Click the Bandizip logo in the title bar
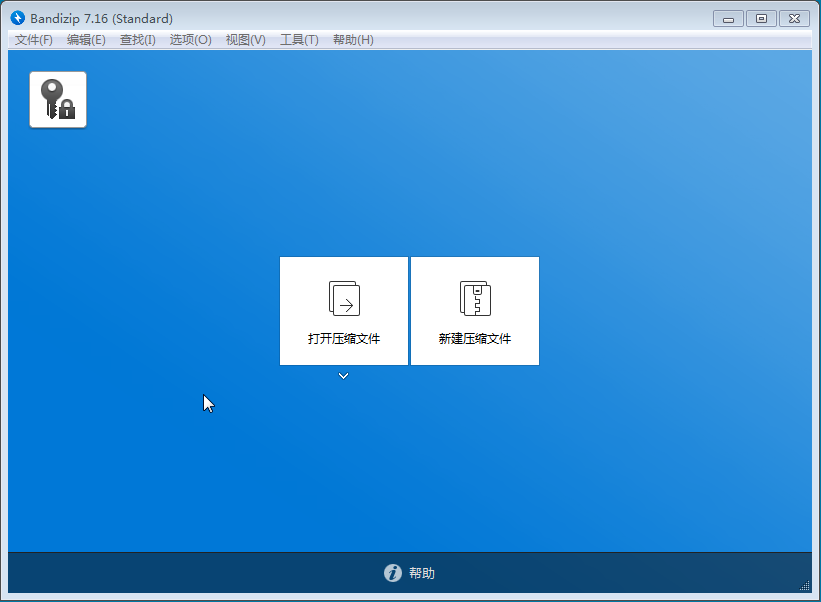This screenshot has height=602, width=821. coord(17,19)
